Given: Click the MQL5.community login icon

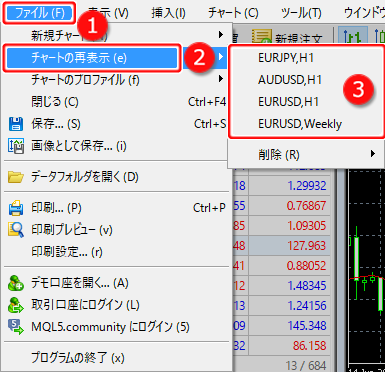Looking at the screenshot, I should click(x=16, y=327).
